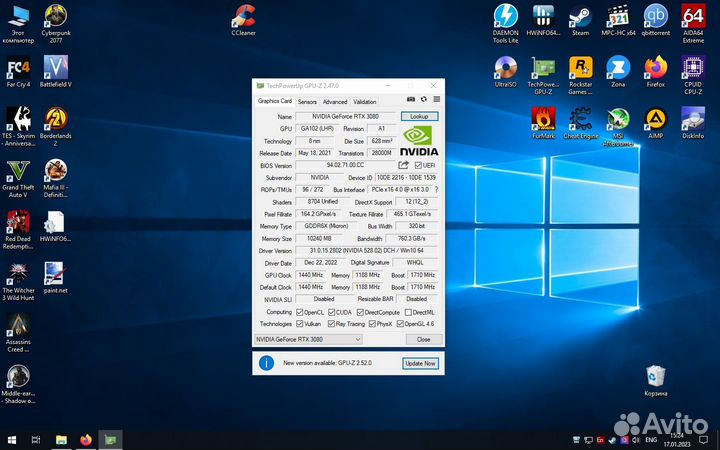The width and height of the screenshot is (720, 450).
Task: Open MSI Afterburner desktop icon
Action: coord(618,127)
